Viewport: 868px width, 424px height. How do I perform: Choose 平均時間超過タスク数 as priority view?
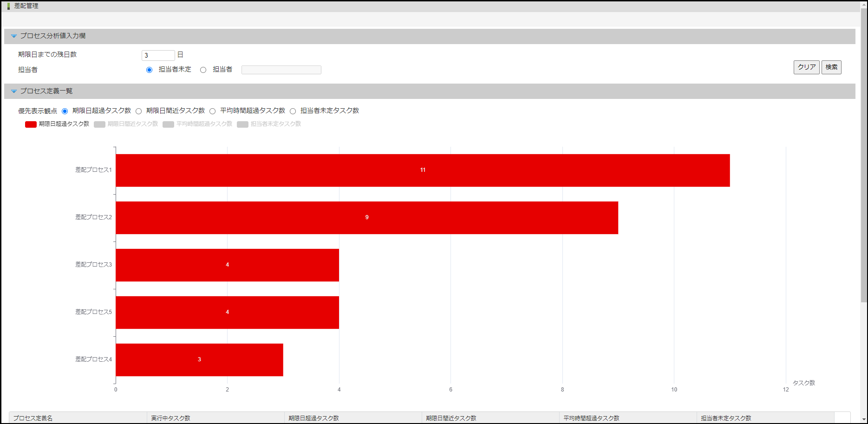pyautogui.click(x=212, y=111)
